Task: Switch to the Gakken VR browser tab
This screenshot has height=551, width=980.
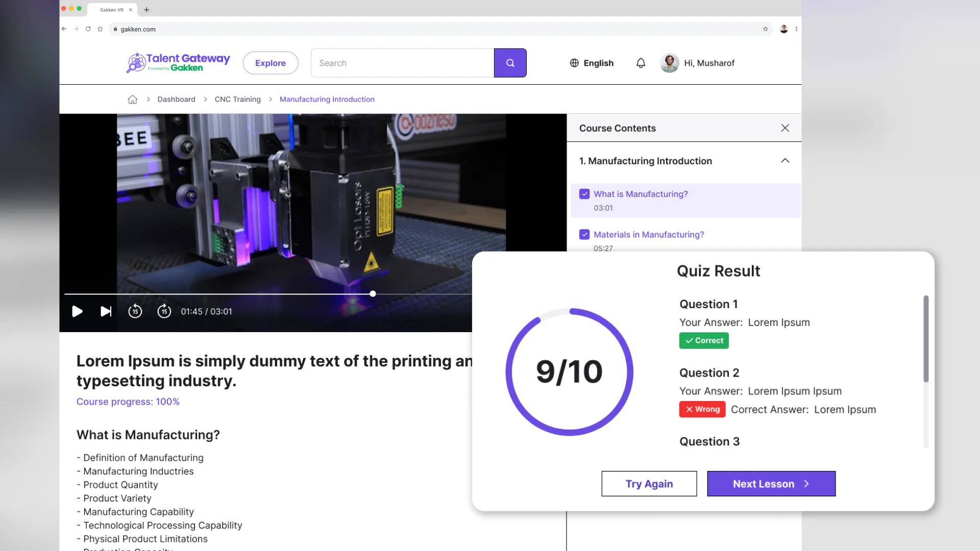Action: pos(111,9)
